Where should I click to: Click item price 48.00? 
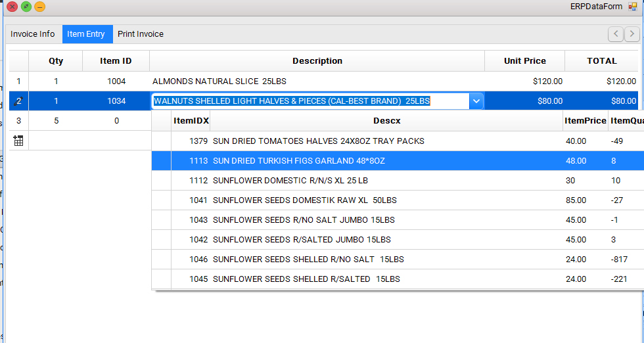tap(576, 160)
